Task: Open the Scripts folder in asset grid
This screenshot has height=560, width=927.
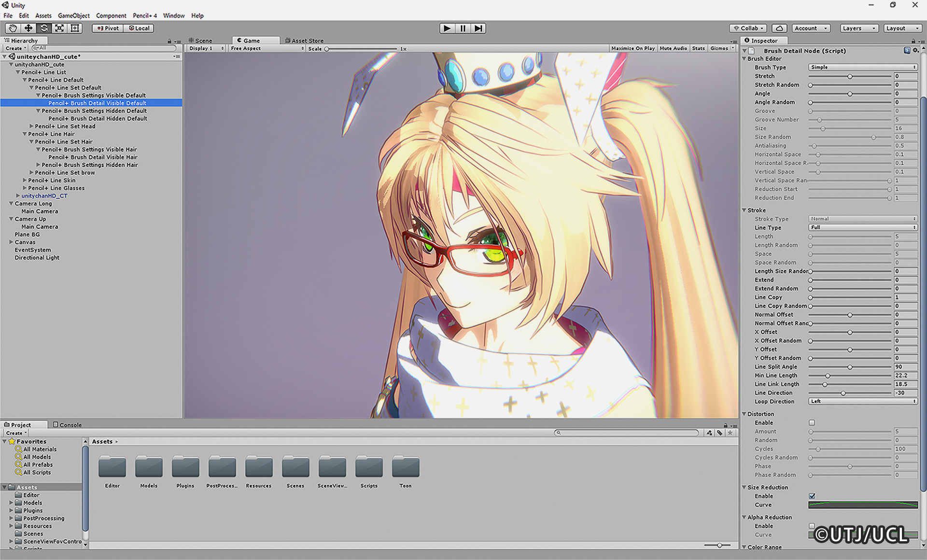Action: point(369,467)
